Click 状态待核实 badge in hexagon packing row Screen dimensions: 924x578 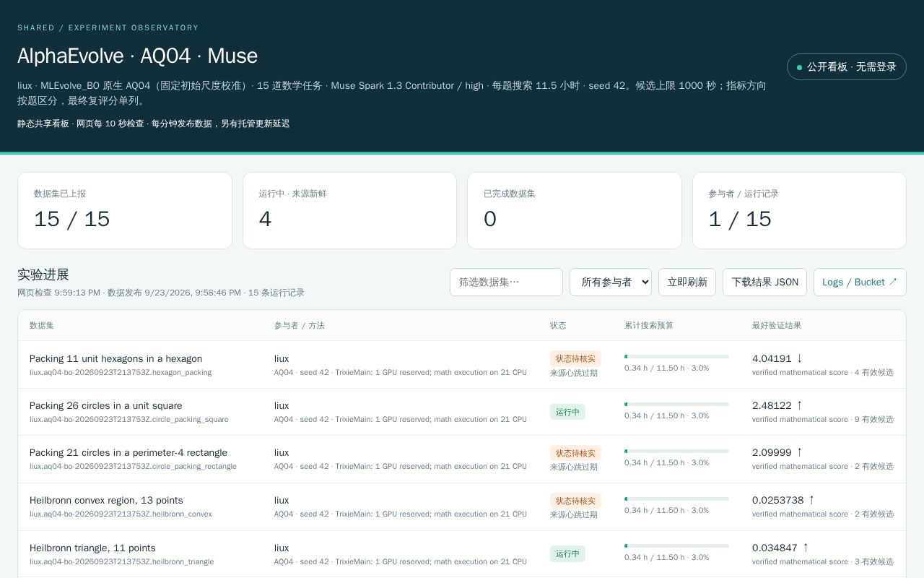coord(575,358)
